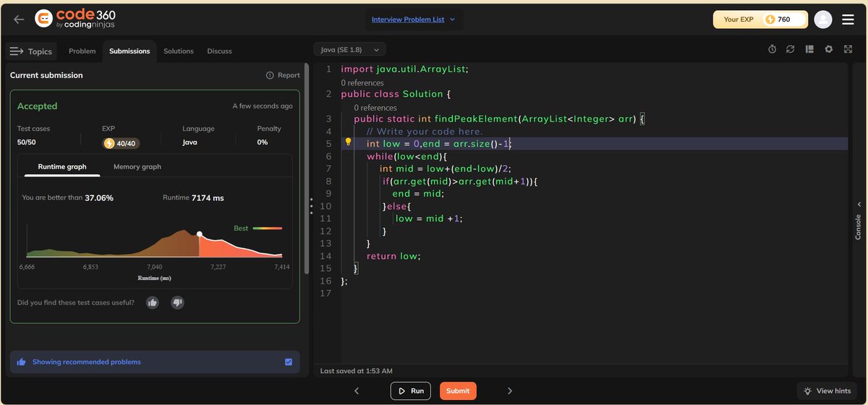Click the lightbulb hint on line 5
The height and width of the screenshot is (405, 868).
348,143
